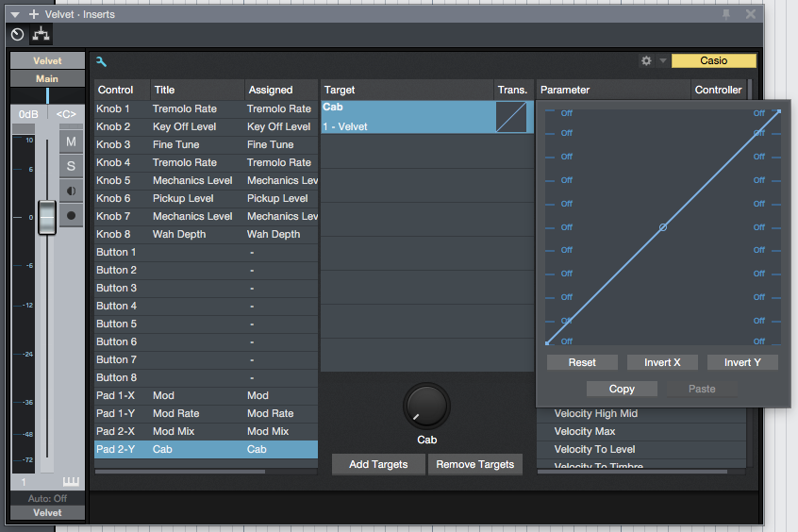The width and height of the screenshot is (798, 532).
Task: Mute the Velvet channel
Action: (71, 141)
